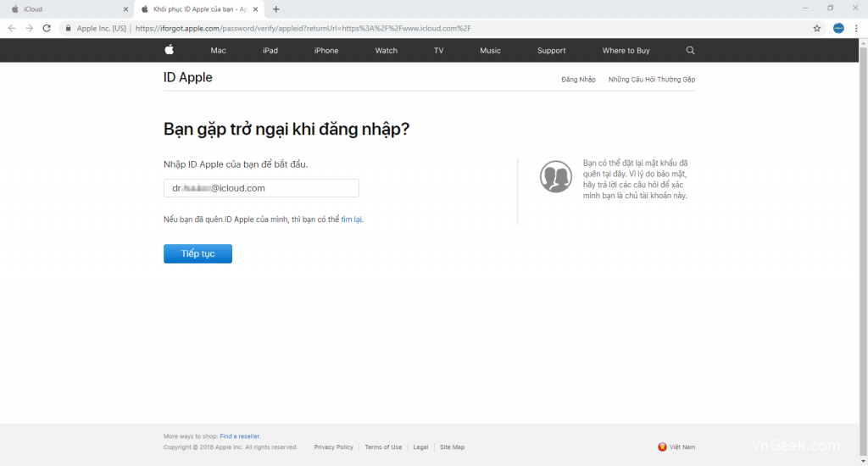Click the Find a reseller link
This screenshot has width=868, height=466.
(x=240, y=436)
